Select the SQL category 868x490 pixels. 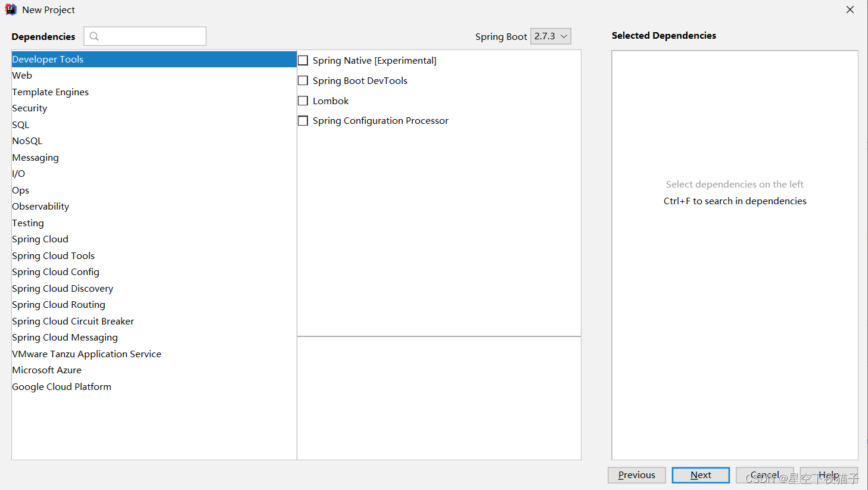tap(154, 125)
